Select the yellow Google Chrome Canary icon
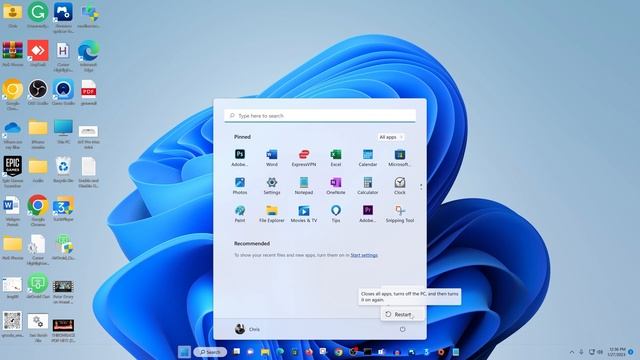 [x=13, y=95]
